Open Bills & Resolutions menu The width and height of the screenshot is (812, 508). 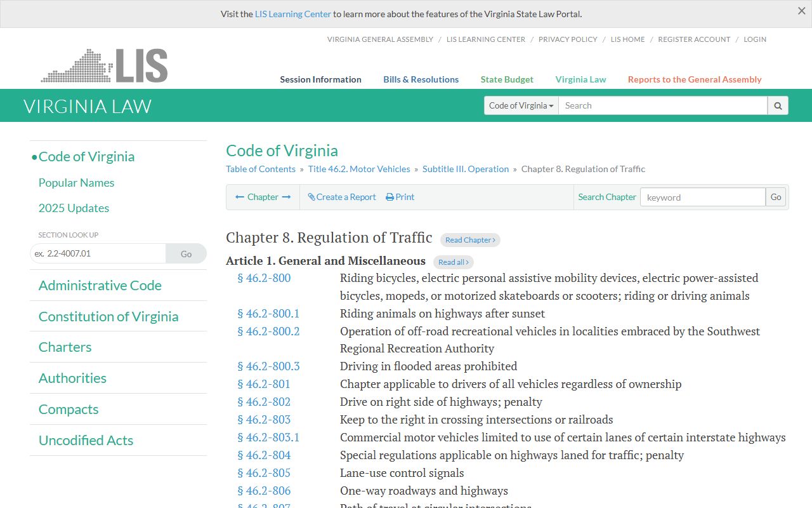click(x=421, y=79)
